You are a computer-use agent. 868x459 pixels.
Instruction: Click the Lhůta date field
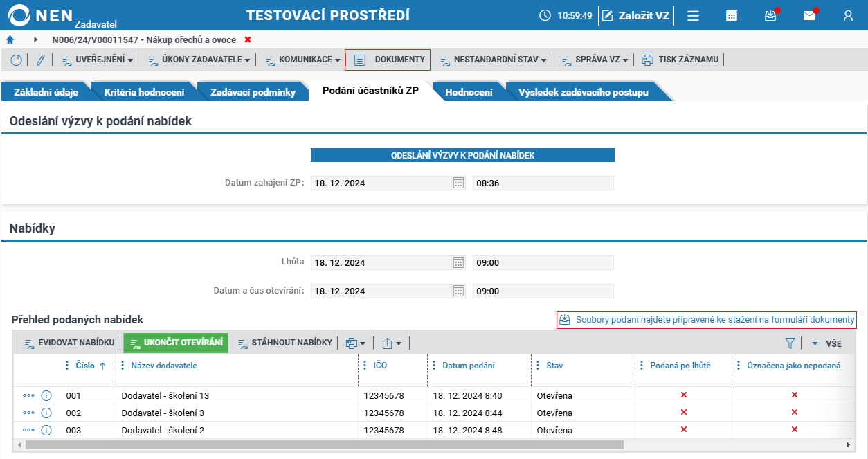point(381,263)
